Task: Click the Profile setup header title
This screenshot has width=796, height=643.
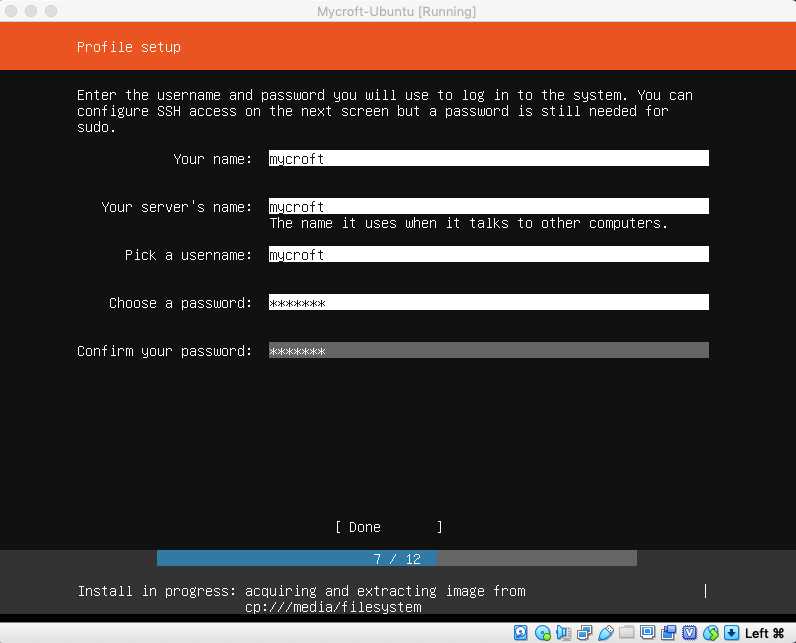Action: (128, 47)
